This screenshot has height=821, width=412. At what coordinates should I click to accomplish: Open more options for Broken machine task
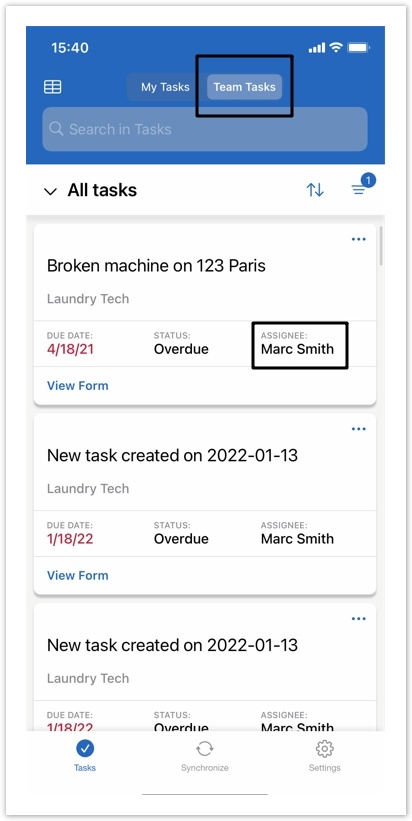click(x=359, y=239)
